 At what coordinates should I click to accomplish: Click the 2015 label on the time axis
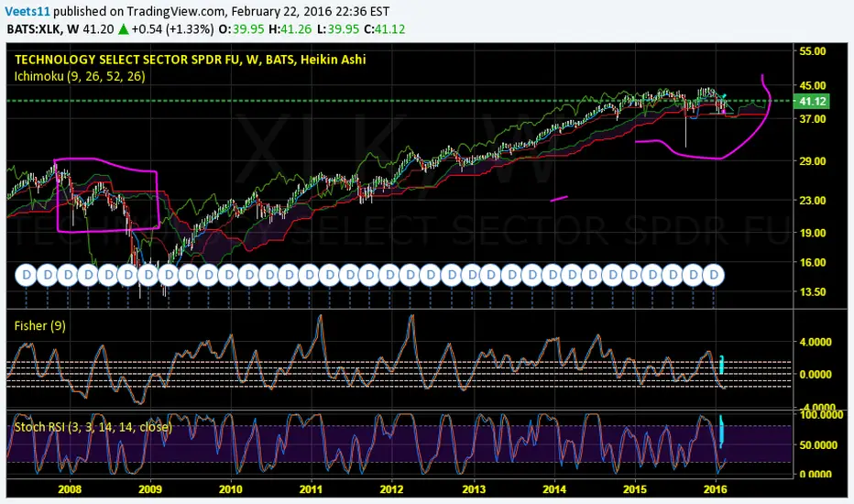[634, 489]
